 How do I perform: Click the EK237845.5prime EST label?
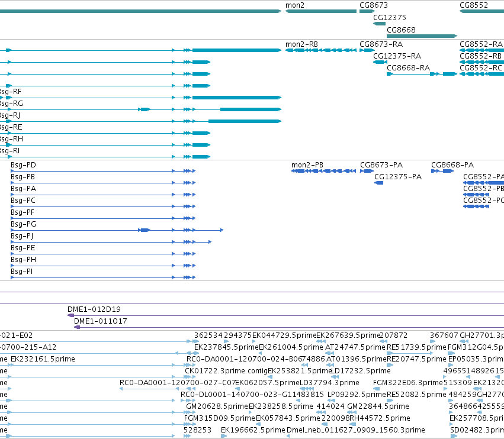pyautogui.click(x=226, y=347)
